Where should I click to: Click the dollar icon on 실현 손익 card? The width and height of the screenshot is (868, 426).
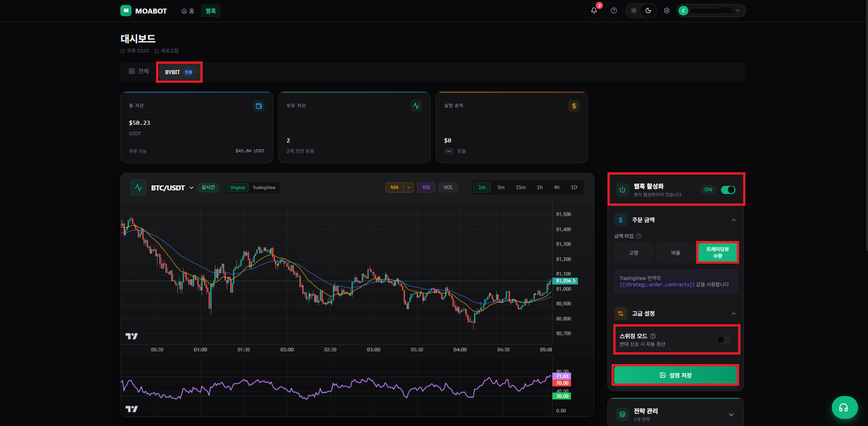tap(574, 106)
